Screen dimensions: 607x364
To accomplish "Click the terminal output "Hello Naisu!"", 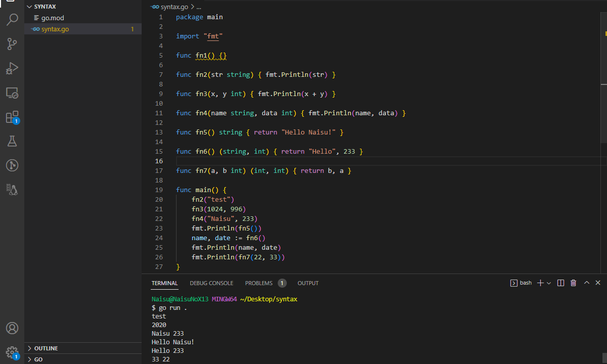I will [173, 342].
